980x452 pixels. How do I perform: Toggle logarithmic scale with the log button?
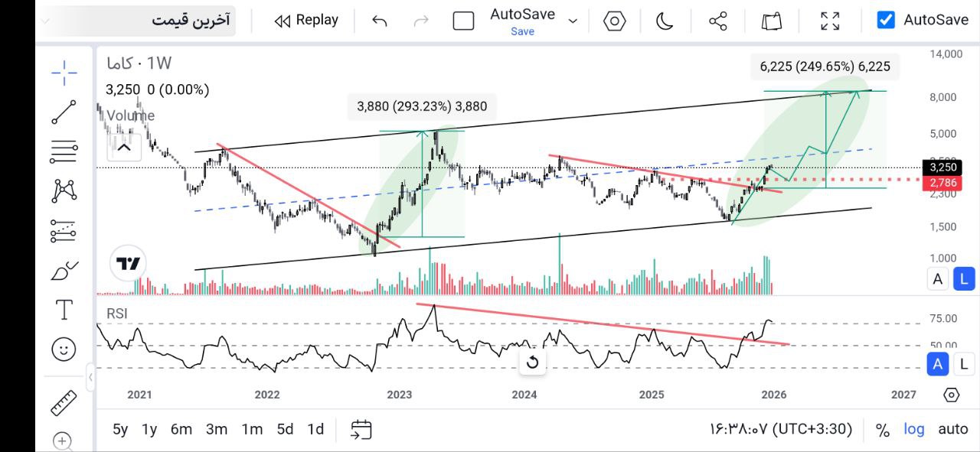[913, 429]
